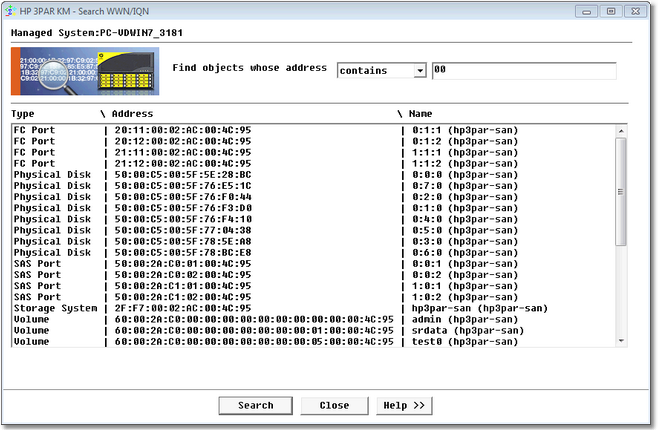Select SAS Port 50:00:2A:C1:01:00:4C:95 row

(x=313, y=286)
